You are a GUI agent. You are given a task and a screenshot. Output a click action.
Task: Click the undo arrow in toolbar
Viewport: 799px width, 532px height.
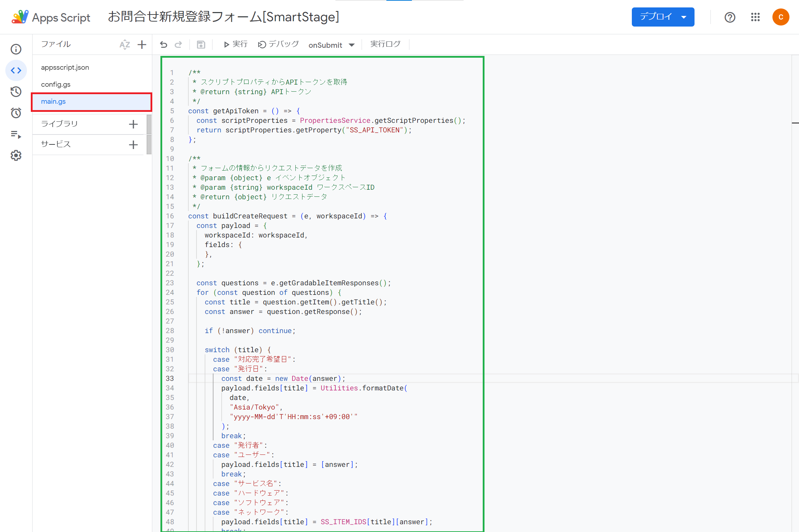[x=163, y=44]
